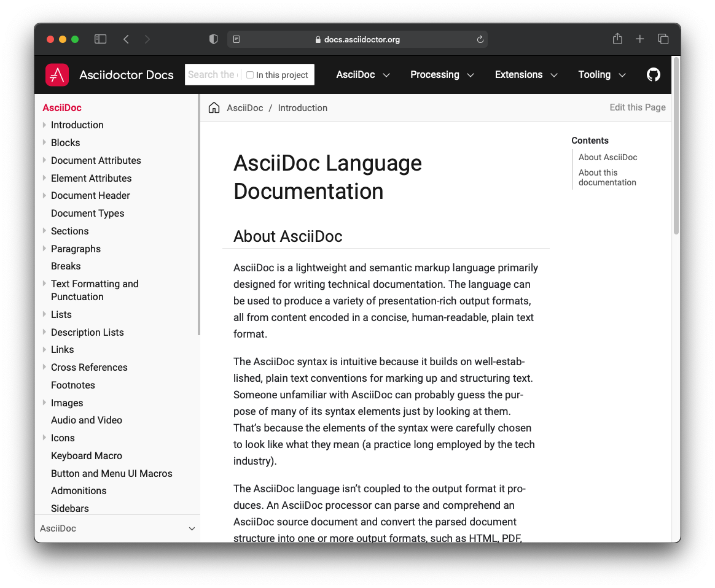Expand the Blocks nav arrow

[x=44, y=142]
